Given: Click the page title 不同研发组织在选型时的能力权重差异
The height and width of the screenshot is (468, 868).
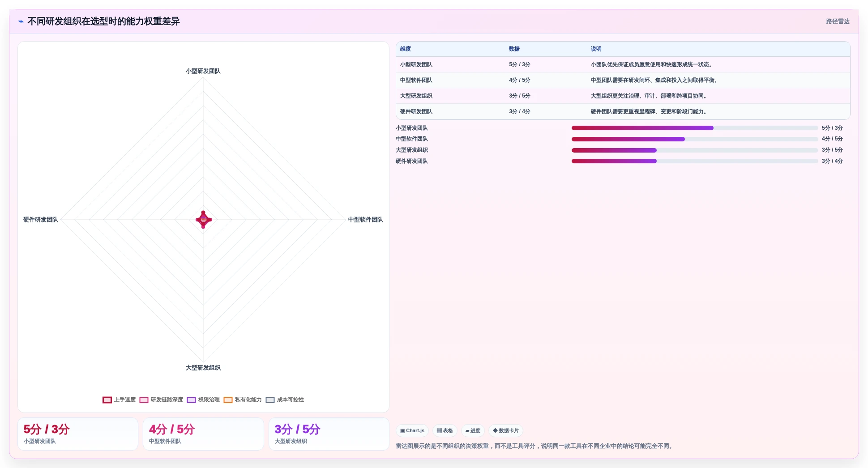Looking at the screenshot, I should point(103,21).
